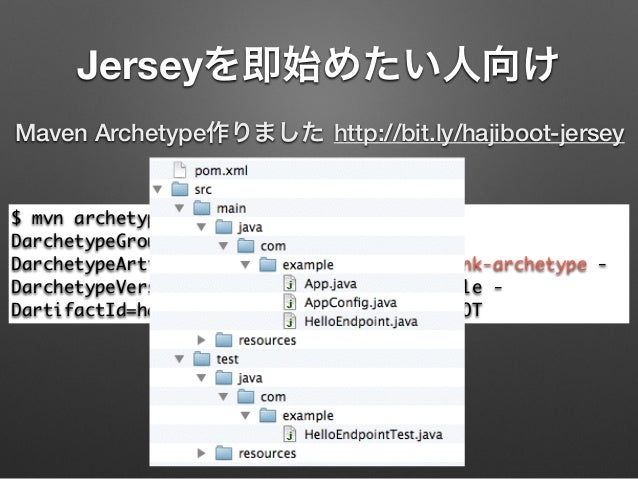Select the HelloEndpoint.java file name
638x479 pixels.
coord(361,322)
